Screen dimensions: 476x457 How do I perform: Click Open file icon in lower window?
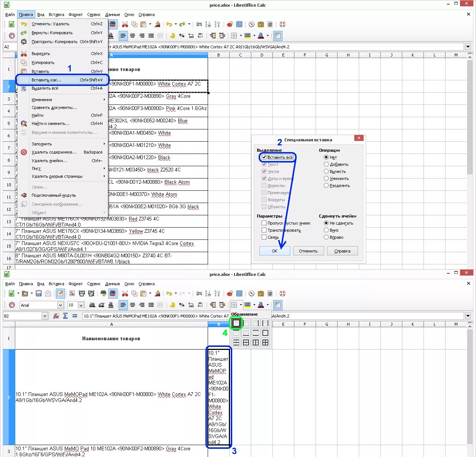point(25,293)
